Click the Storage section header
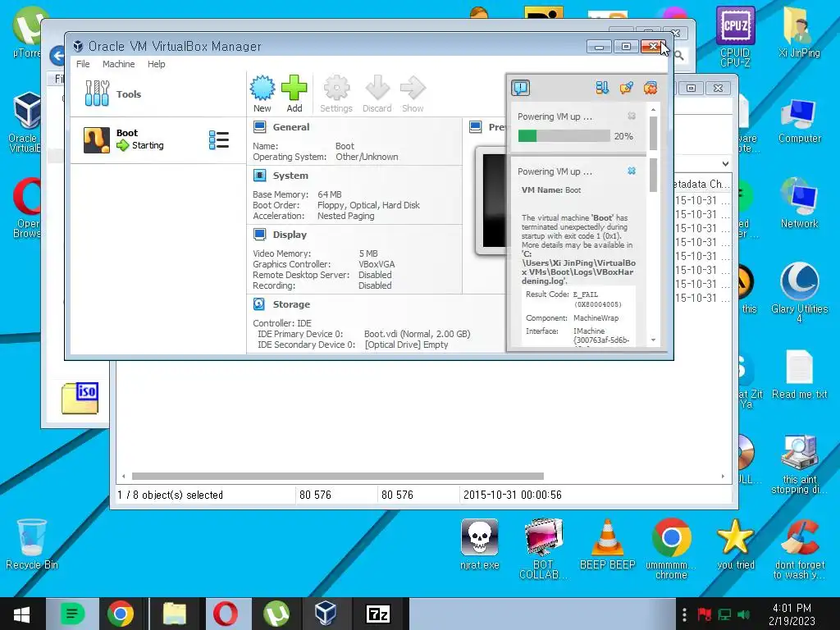 pos(291,304)
